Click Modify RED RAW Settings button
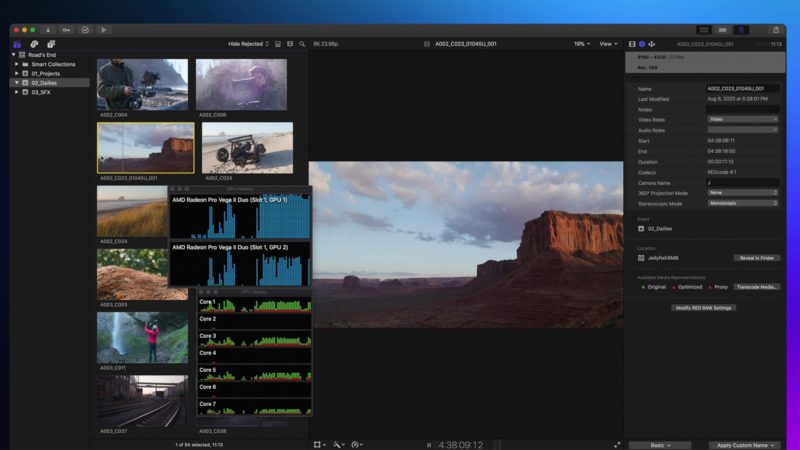This screenshot has height=450, width=800. pyautogui.click(x=704, y=308)
